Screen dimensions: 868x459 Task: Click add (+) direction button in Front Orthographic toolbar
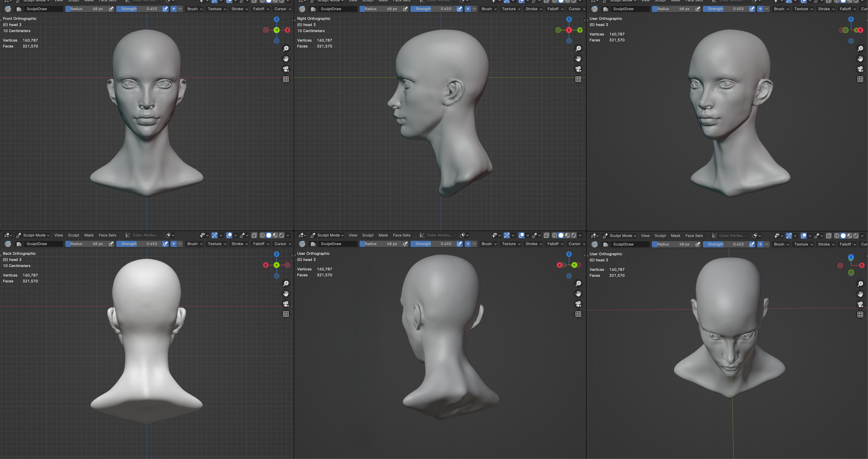(x=173, y=9)
